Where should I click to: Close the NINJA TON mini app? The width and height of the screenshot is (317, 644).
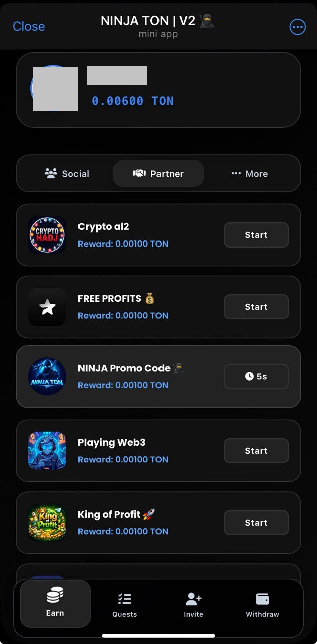(x=29, y=26)
